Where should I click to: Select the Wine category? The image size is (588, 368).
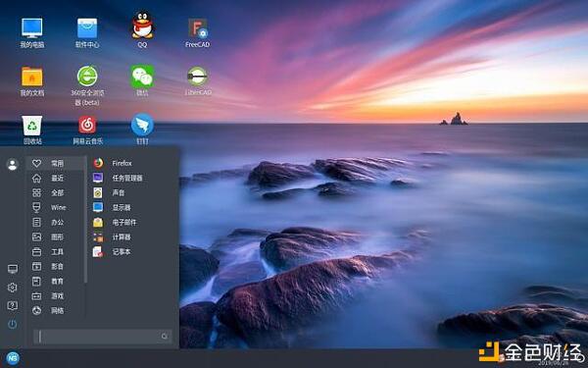[x=56, y=207]
